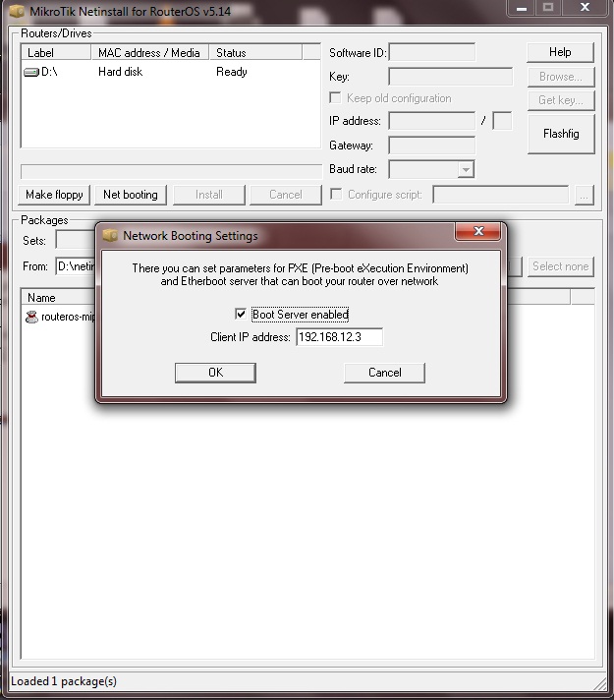Click the Flashfig button
This screenshot has width=614, height=700.
[561, 134]
